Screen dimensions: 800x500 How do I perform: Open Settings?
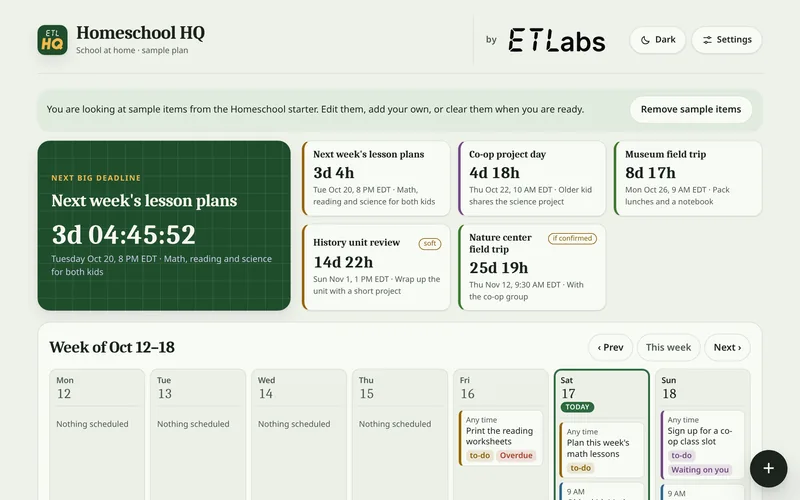click(727, 40)
